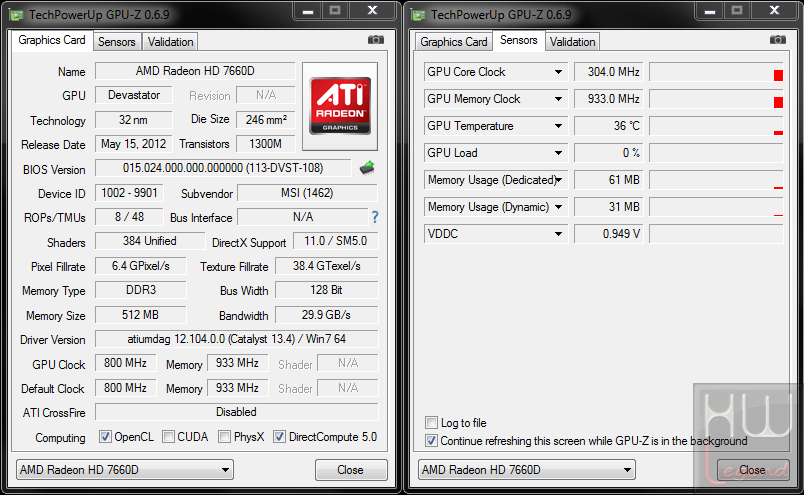Click Close button in left GPU-Z window
Image resolution: width=804 pixels, height=495 pixels.
(351, 470)
